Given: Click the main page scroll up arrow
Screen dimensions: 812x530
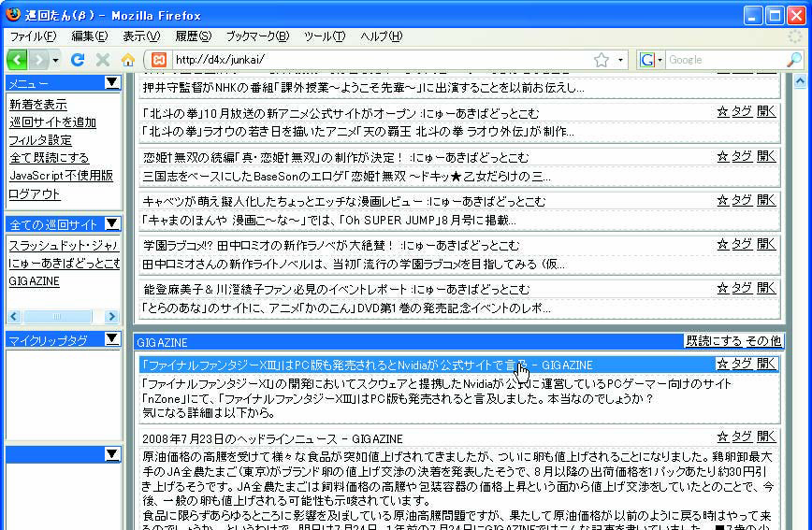Looking at the screenshot, I should (800, 81).
